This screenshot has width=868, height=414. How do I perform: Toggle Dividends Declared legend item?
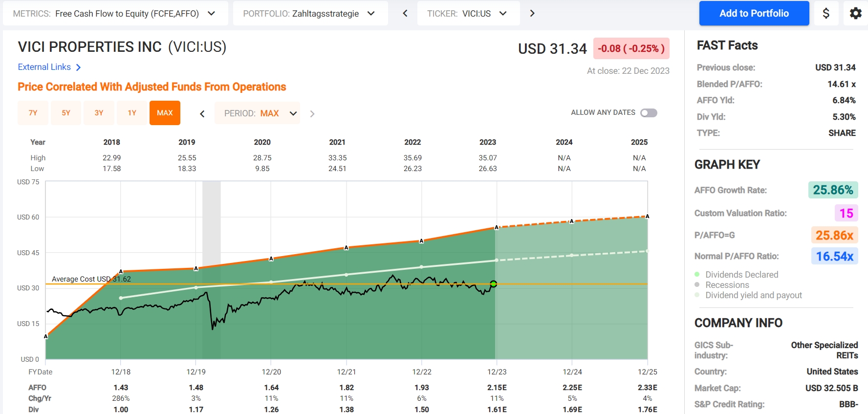click(x=737, y=275)
